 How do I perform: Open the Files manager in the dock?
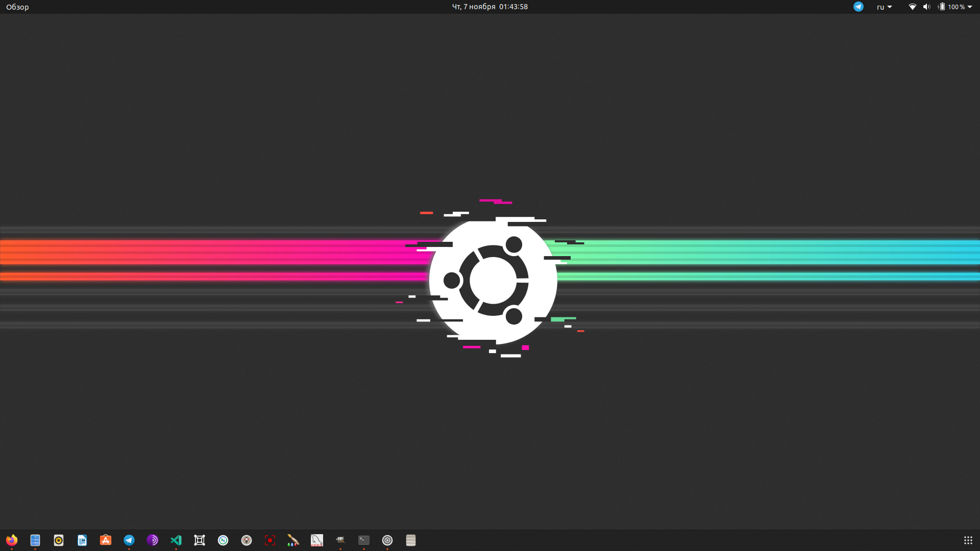[35, 540]
